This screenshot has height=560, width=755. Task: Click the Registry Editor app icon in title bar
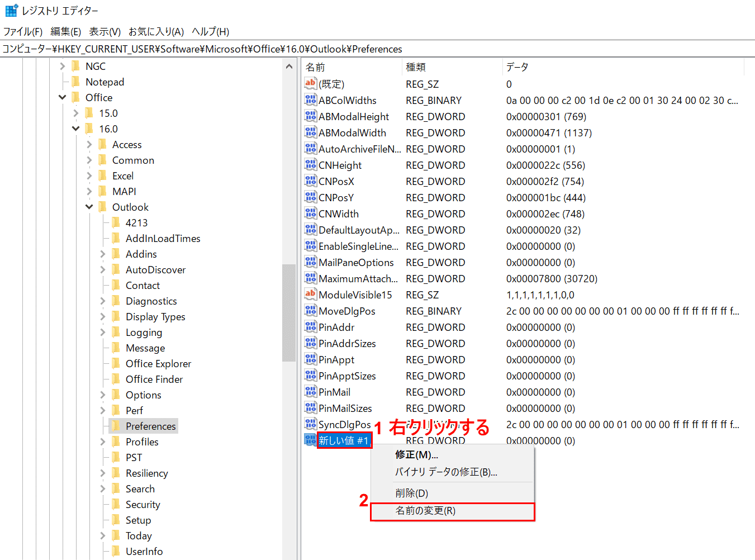point(11,11)
